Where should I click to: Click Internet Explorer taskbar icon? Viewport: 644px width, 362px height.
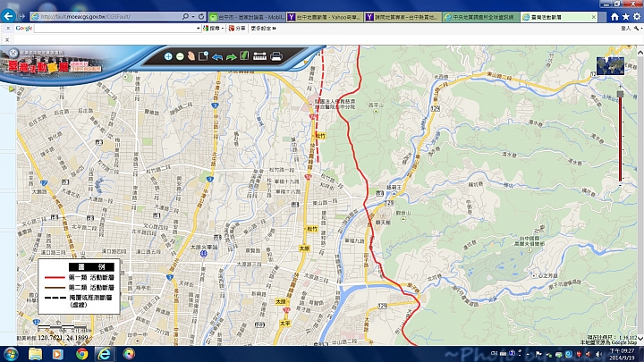tap(105, 354)
